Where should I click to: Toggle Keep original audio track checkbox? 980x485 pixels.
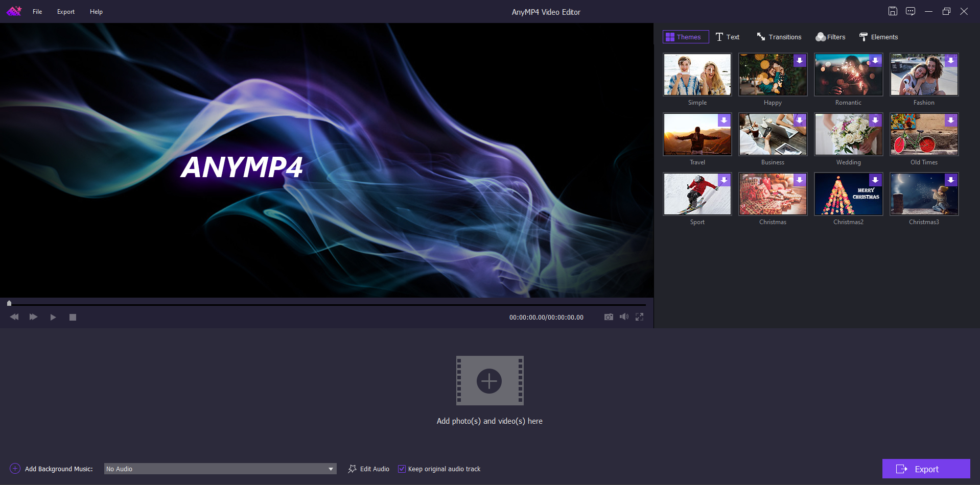coord(402,469)
